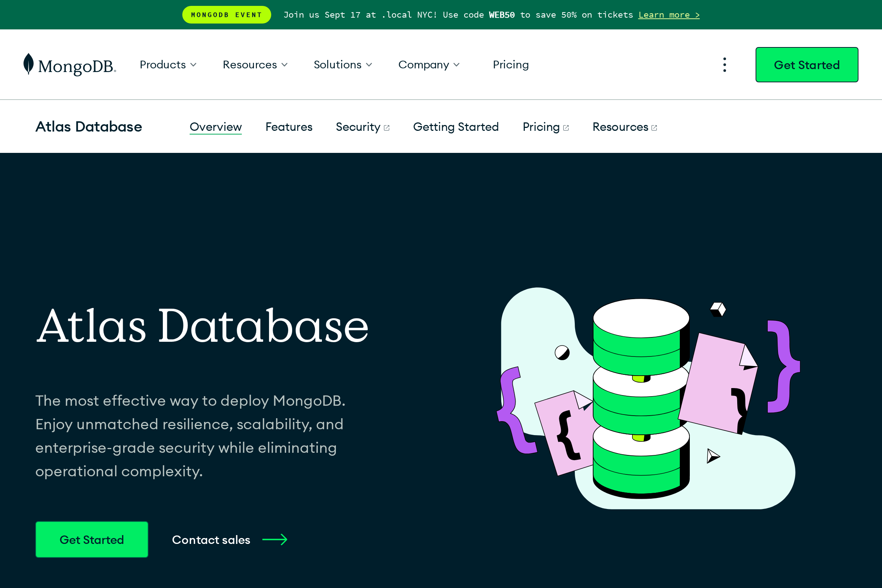Screen dimensions: 882x588
Task: Click Get Started under the hero text
Action: pyautogui.click(x=92, y=539)
